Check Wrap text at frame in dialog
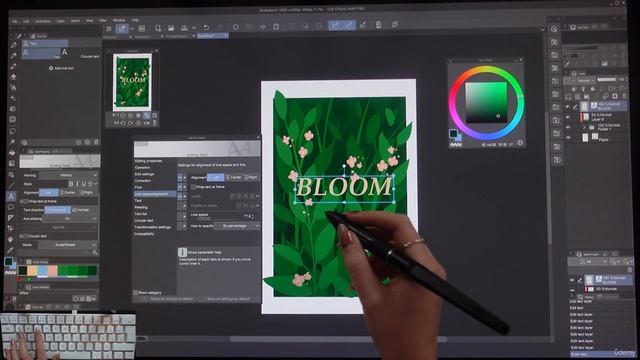 [x=194, y=187]
